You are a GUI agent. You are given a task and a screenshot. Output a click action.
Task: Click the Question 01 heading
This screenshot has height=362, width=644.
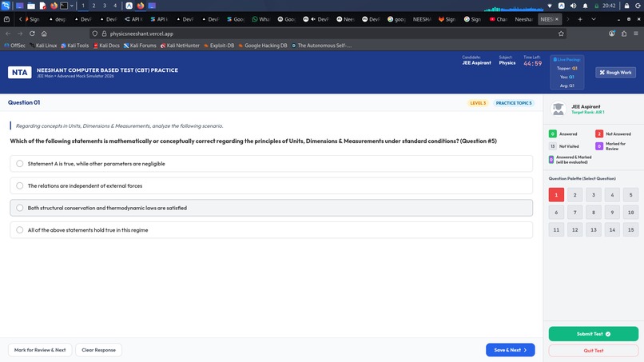[x=24, y=103]
